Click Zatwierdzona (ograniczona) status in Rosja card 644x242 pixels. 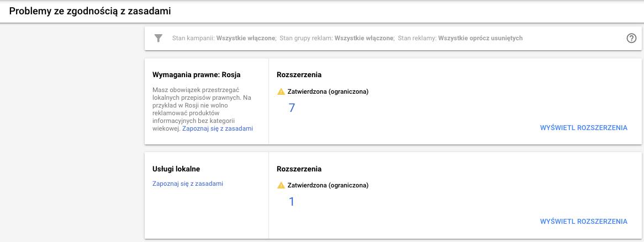328,92
